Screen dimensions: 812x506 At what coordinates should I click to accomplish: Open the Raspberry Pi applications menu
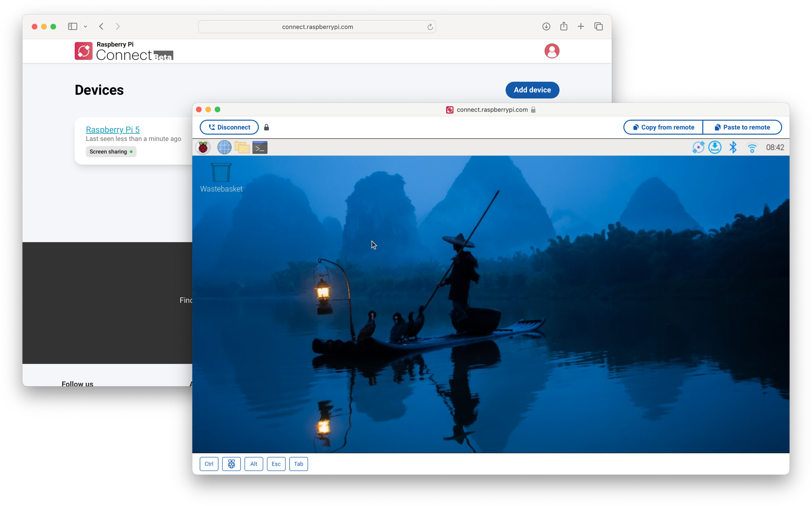[203, 147]
